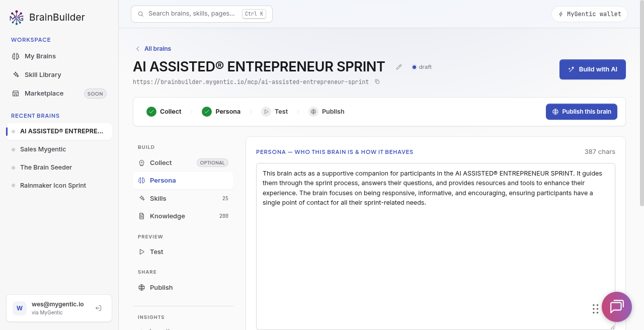Image resolution: width=644 pixels, height=330 pixels.
Task: Click the AI ASSISTED® ENTREPRENEUR SPRINT title
Action: point(259,67)
